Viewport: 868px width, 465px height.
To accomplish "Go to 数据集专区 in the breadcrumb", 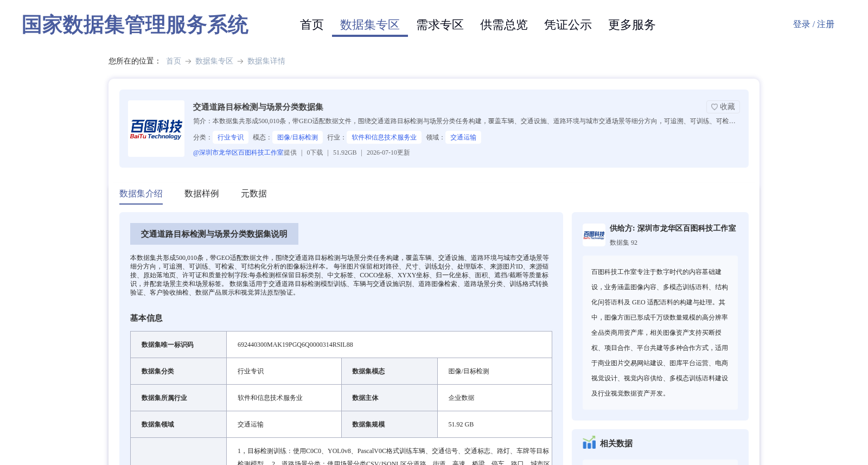I will pos(214,61).
